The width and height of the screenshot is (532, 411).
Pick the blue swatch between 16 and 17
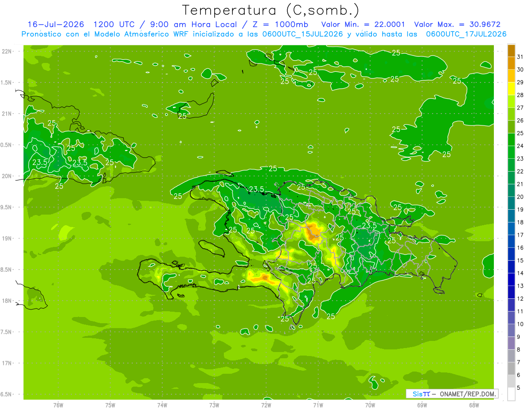pos(511,241)
